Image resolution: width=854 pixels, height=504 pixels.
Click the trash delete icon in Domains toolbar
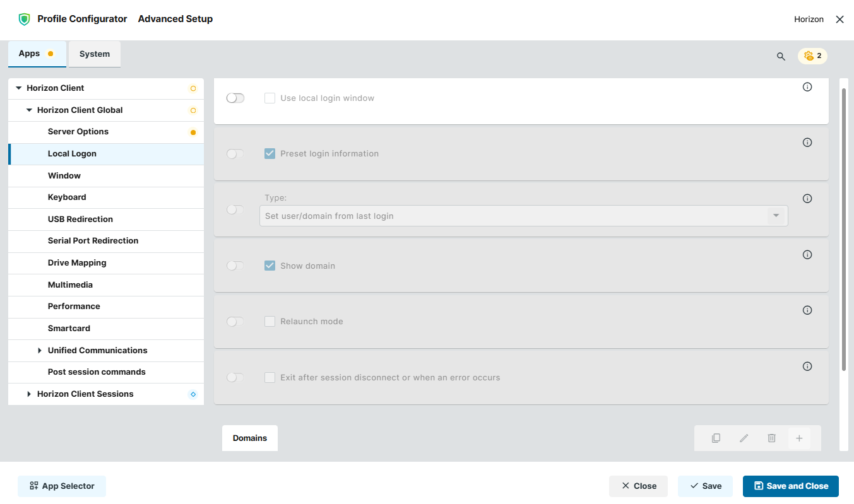(x=771, y=438)
